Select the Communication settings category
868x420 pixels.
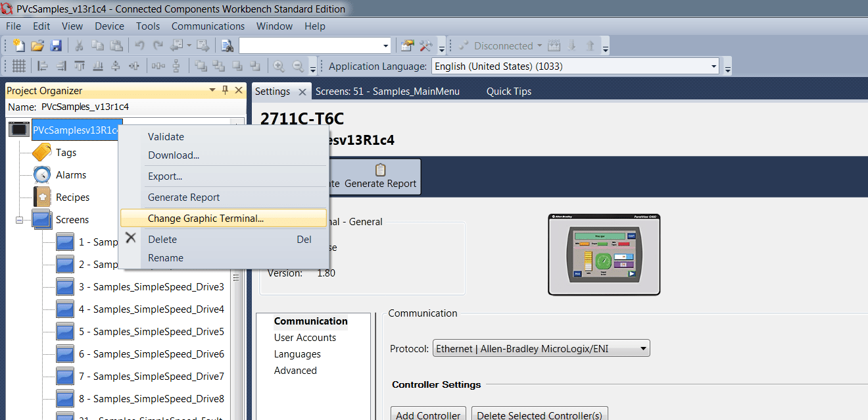coord(310,321)
